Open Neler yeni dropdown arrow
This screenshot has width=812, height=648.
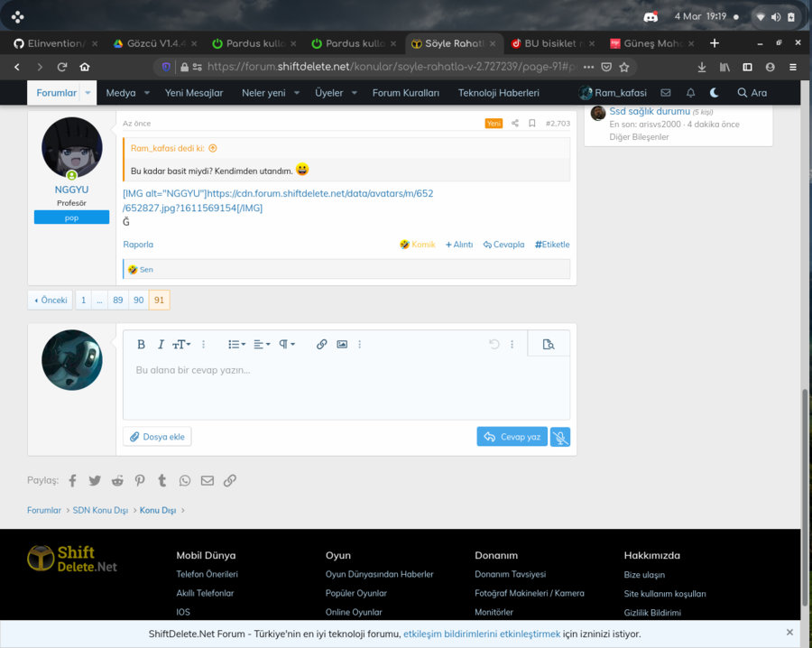(297, 93)
